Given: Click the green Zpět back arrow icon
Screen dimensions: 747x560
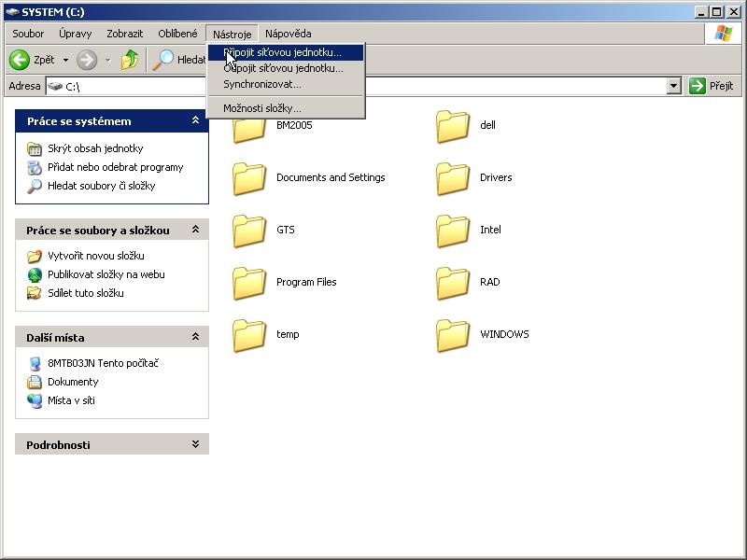Looking at the screenshot, I should [x=20, y=60].
